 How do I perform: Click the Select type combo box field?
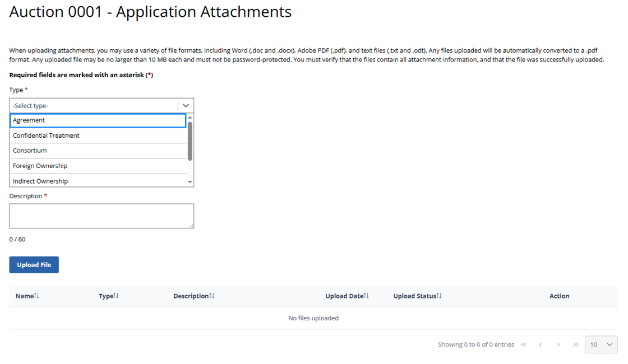[94, 105]
